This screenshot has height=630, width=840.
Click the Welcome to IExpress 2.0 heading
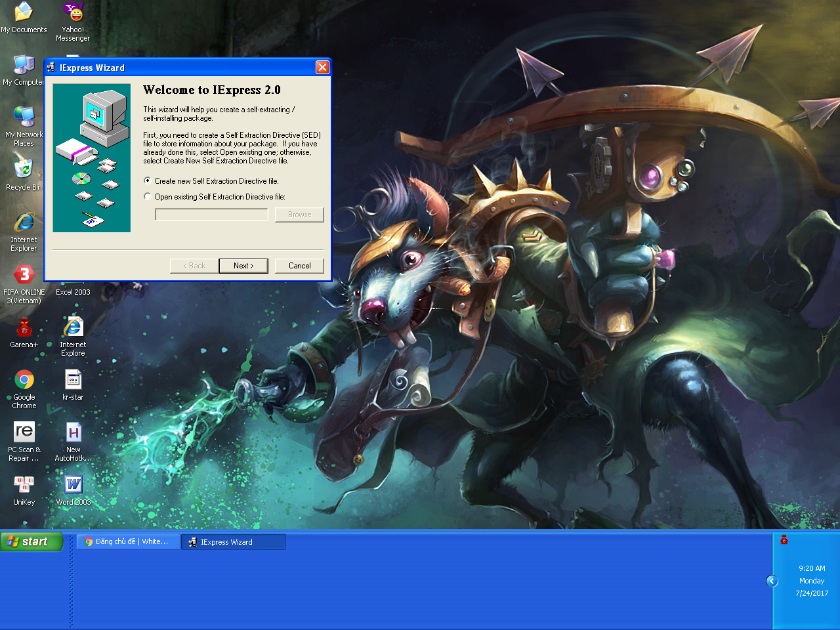[x=211, y=90]
